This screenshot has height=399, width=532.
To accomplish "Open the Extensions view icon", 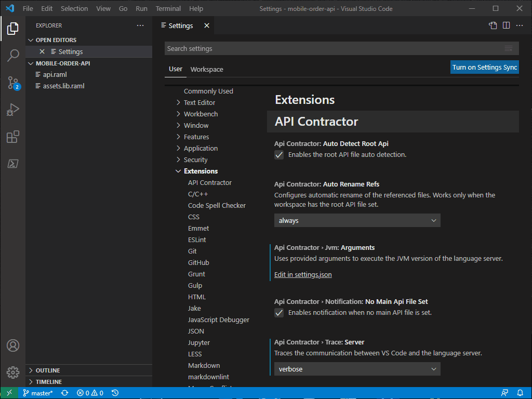I will pyautogui.click(x=12, y=137).
